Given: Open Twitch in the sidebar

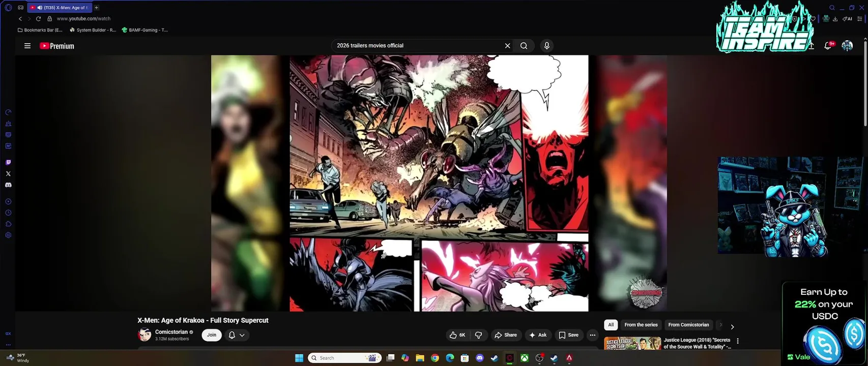Looking at the screenshot, I should 8,163.
